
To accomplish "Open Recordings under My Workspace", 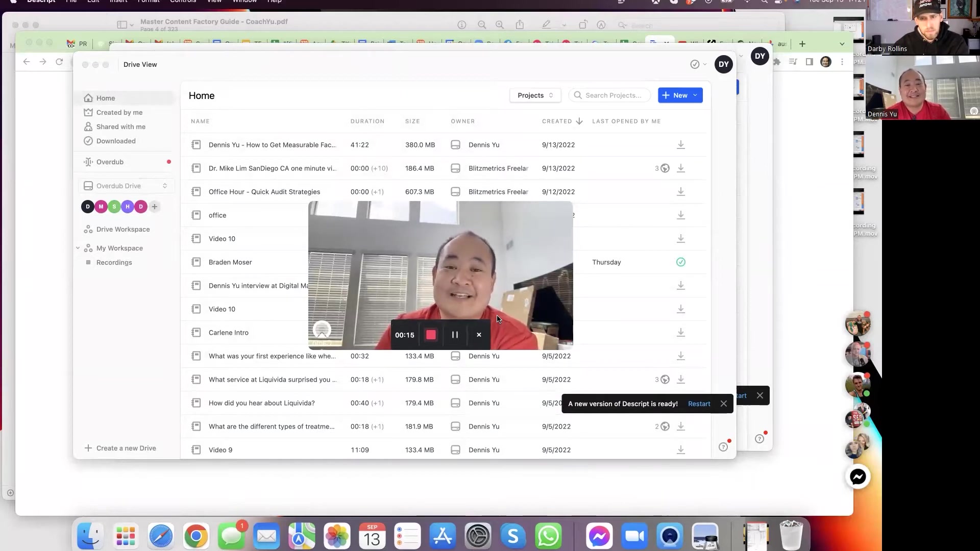I will [114, 262].
